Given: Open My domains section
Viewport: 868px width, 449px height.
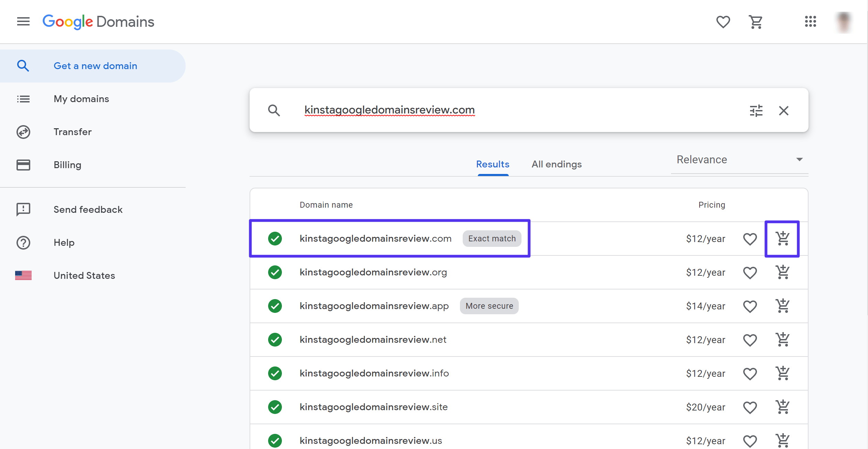Looking at the screenshot, I should click(81, 99).
